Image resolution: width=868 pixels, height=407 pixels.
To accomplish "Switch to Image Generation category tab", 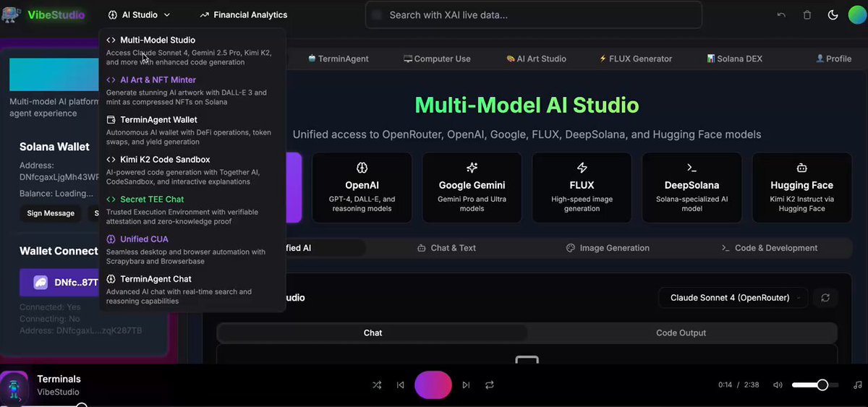I will coord(608,248).
